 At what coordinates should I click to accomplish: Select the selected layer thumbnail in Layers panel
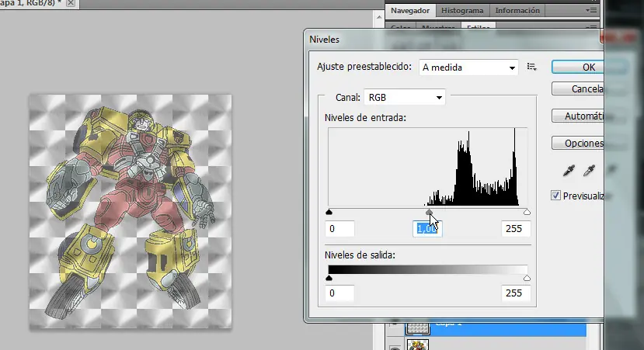coord(418,328)
